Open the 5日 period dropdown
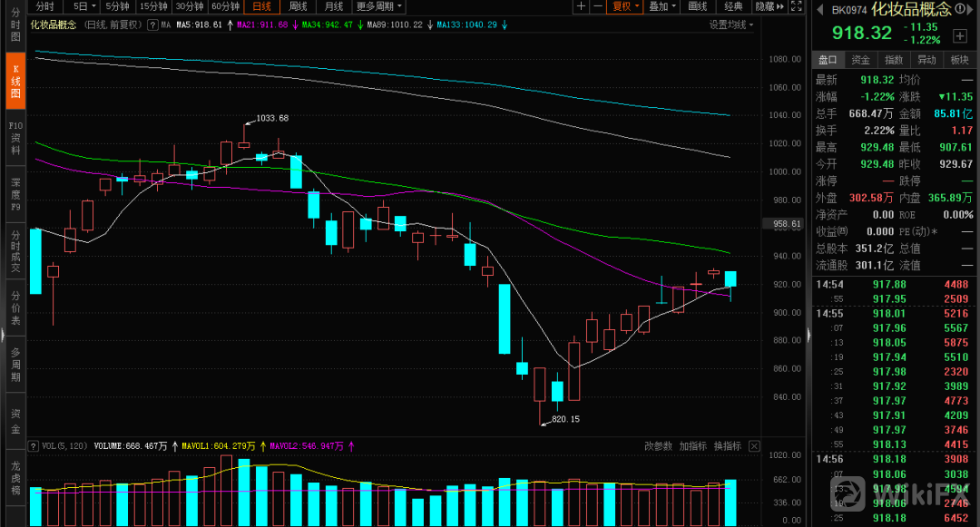The width and height of the screenshot is (980, 527). pos(81,6)
